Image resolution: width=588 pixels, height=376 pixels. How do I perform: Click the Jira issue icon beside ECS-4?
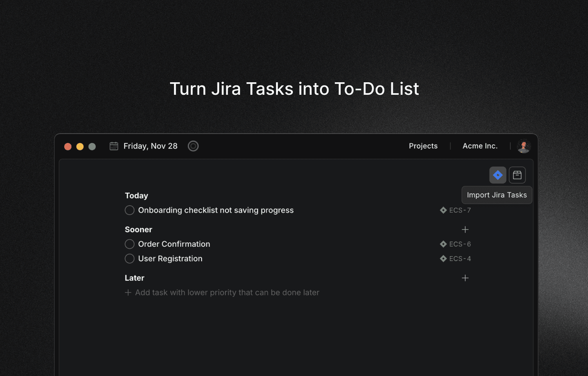(443, 258)
